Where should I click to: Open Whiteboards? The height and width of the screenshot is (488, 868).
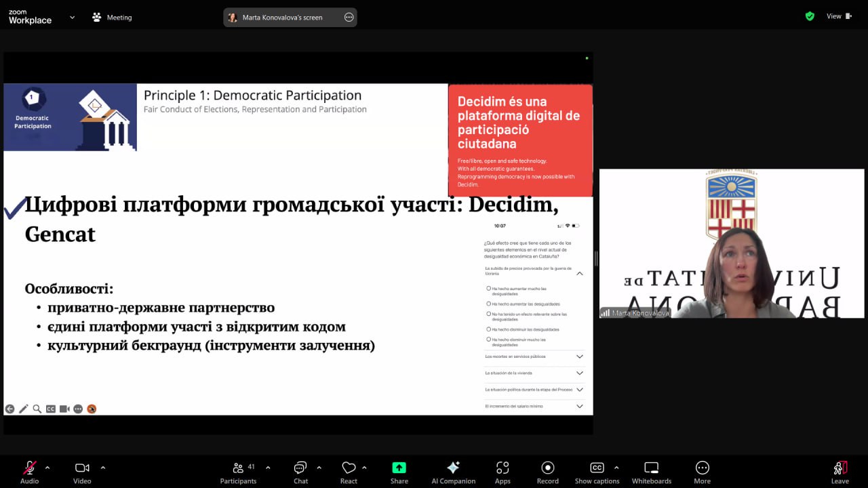point(652,472)
